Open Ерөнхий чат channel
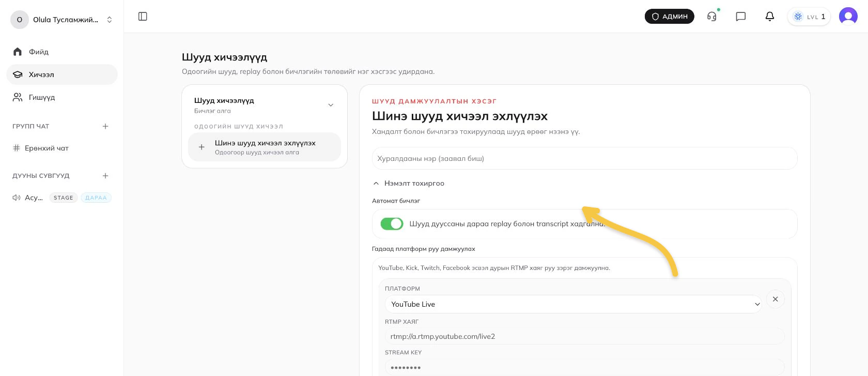 (x=62, y=148)
